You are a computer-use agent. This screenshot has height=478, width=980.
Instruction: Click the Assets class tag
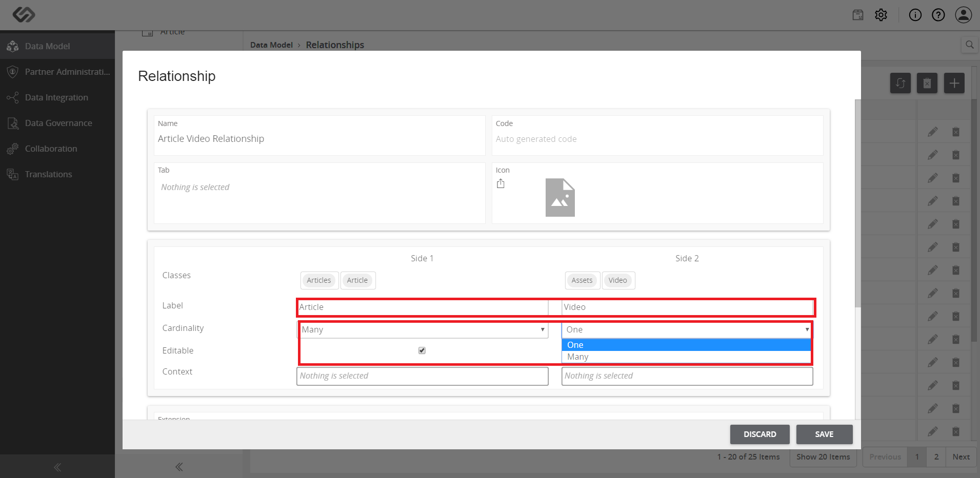[582, 280]
